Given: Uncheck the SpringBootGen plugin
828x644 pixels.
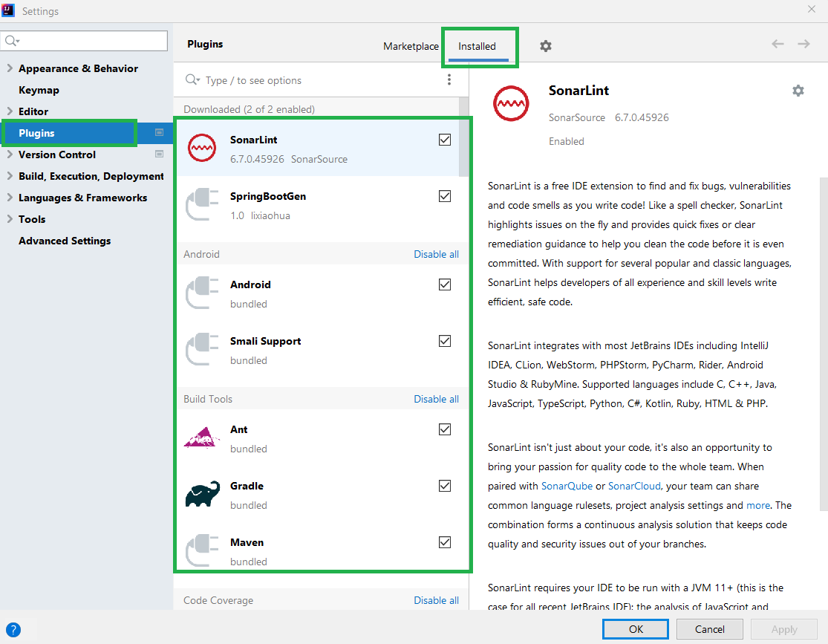Looking at the screenshot, I should point(445,196).
